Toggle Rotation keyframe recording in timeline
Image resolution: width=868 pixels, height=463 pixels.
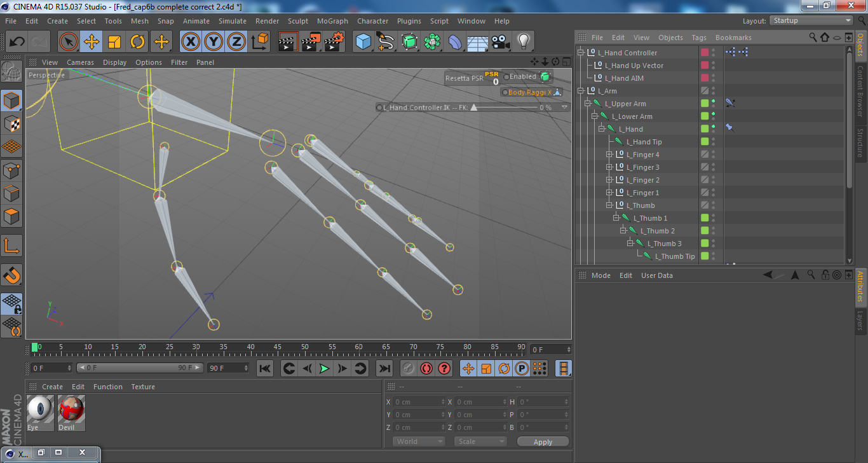(x=504, y=368)
